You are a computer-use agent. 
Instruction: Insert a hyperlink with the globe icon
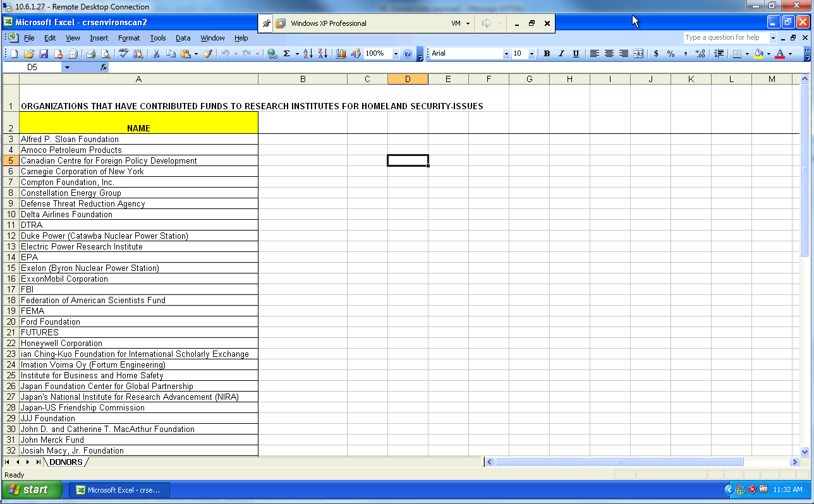pyautogui.click(x=272, y=54)
